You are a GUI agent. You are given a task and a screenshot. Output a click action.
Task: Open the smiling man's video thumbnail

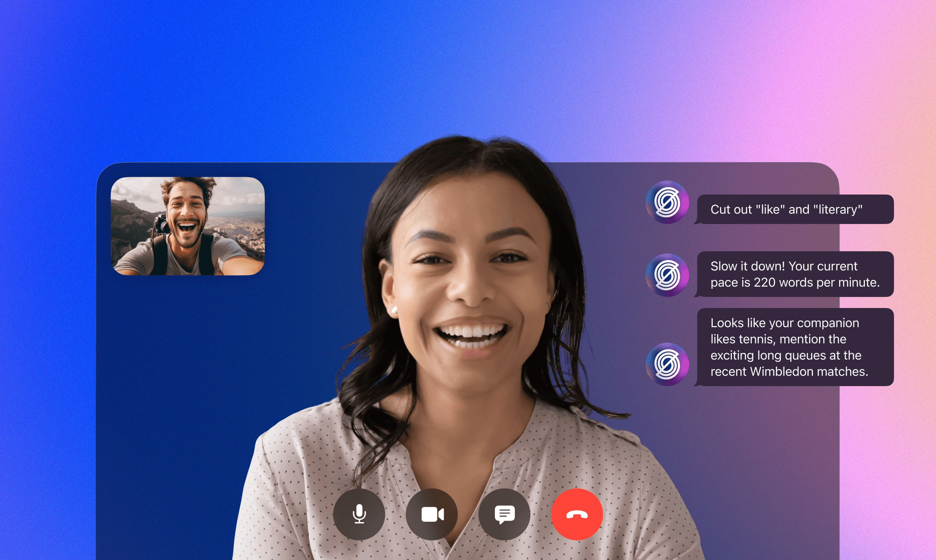pos(188,226)
